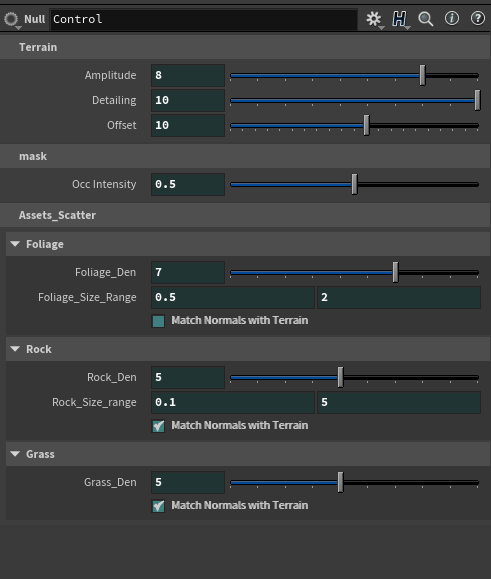Uncheck Rock Match Normals with Terrain
This screenshot has width=491, height=579.
click(158, 426)
